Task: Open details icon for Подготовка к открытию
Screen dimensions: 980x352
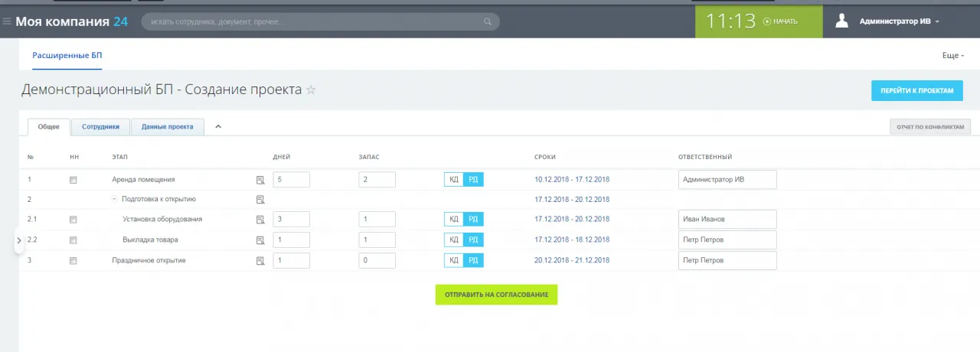Action: 260,200
